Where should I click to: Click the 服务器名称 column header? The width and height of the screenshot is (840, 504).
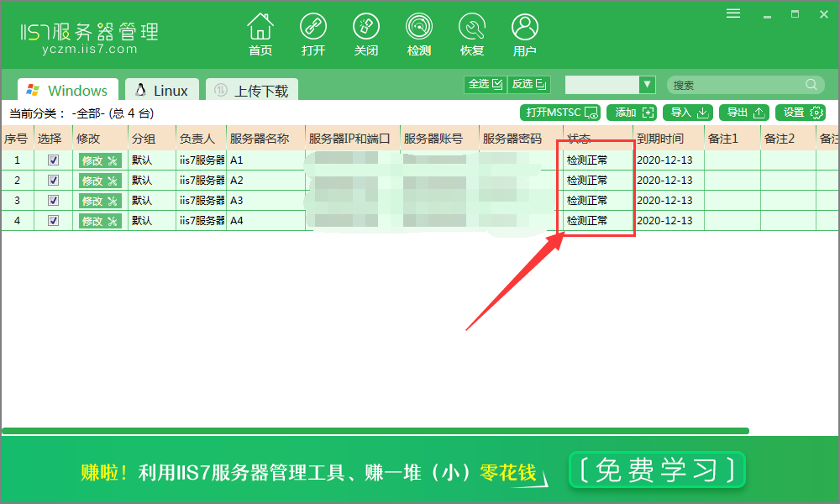265,139
